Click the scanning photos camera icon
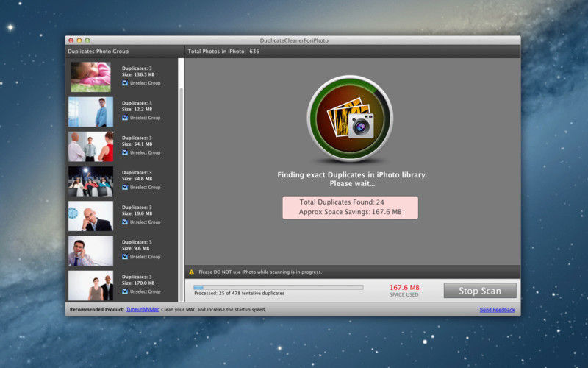Screen dimensions: 588x368 [350, 118]
